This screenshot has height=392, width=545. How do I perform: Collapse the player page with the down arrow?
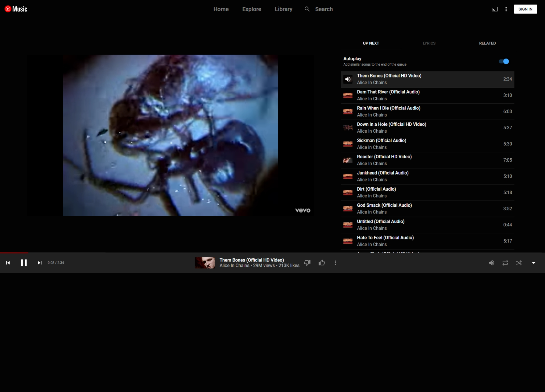533,263
